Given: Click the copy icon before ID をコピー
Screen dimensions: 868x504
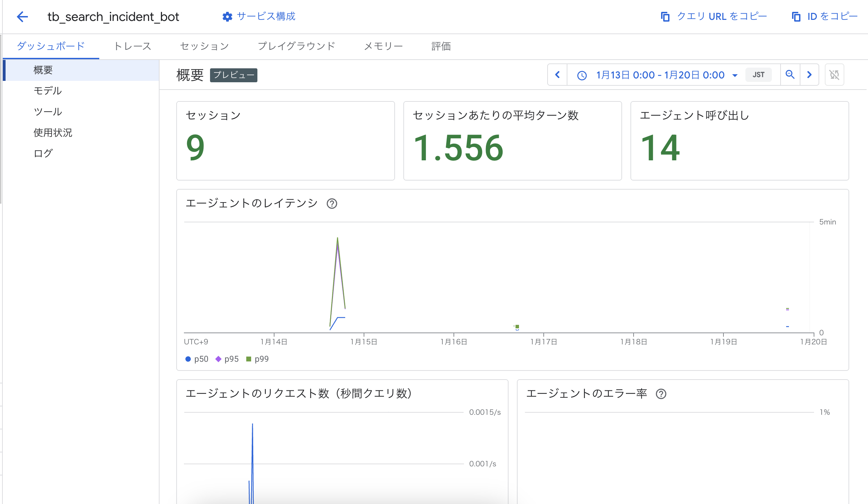Looking at the screenshot, I should click(796, 16).
